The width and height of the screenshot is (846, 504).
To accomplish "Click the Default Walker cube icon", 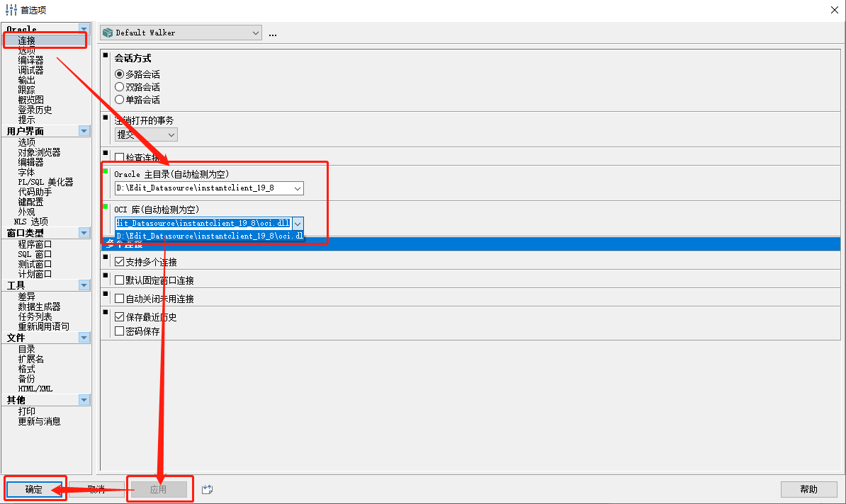I will point(107,32).
